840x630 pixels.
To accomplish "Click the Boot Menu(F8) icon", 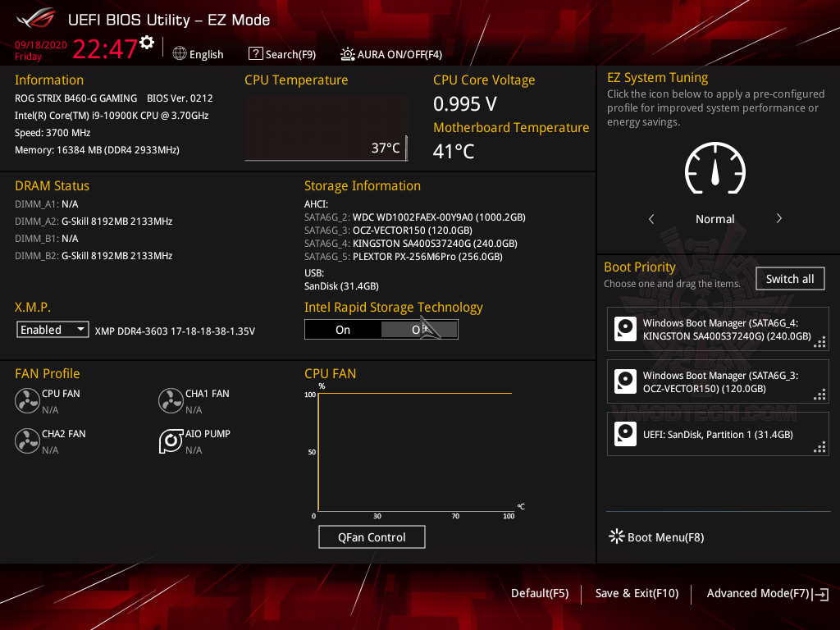I will point(616,536).
